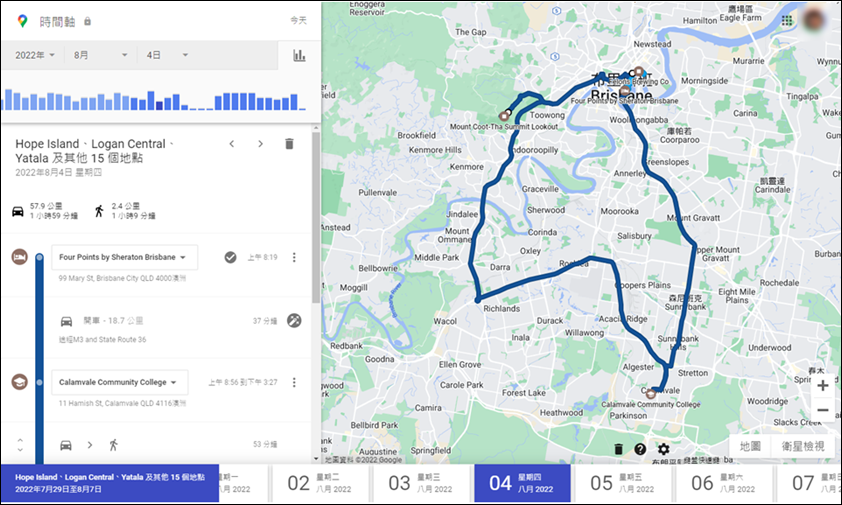842x505 pixels.
Task: Open the 4日 day dropdown
Action: pos(167,55)
